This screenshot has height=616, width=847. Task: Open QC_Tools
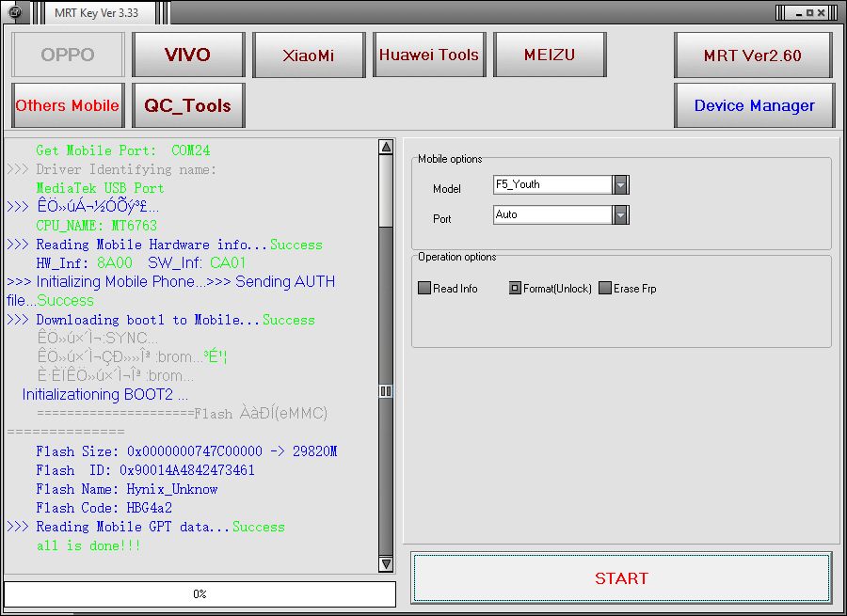[188, 105]
